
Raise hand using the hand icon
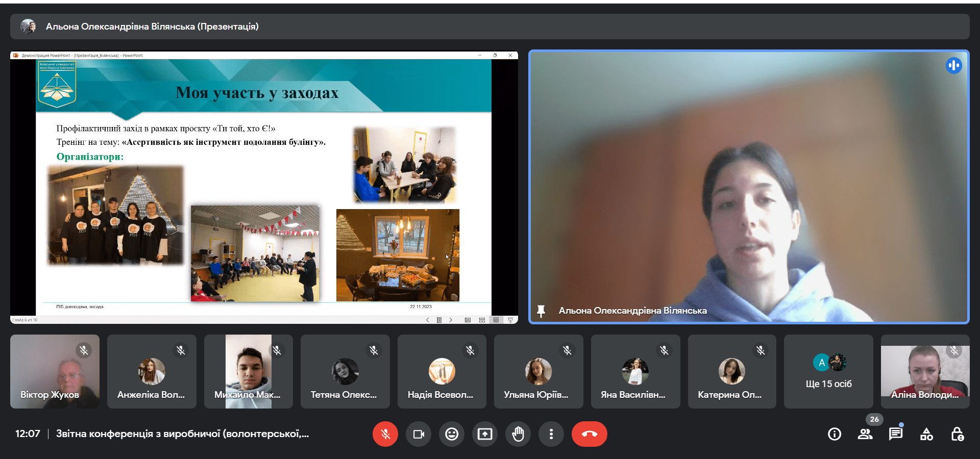coord(518,434)
